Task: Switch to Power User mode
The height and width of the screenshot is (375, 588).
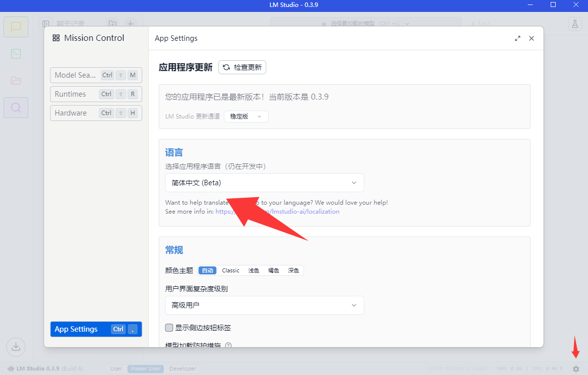Action: 145,369
